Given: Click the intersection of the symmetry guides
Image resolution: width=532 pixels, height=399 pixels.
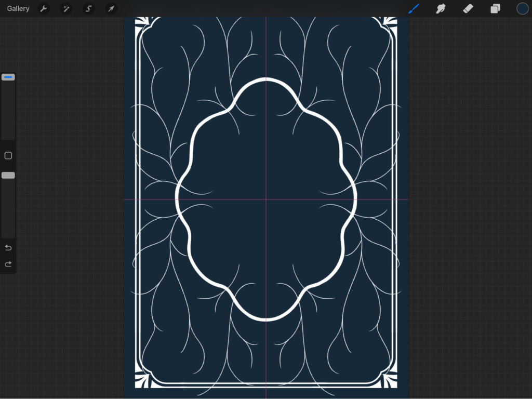Looking at the screenshot, I should (266, 199).
